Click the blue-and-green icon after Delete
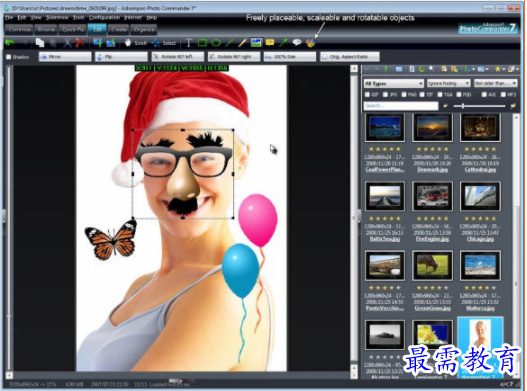 [x=98, y=43]
